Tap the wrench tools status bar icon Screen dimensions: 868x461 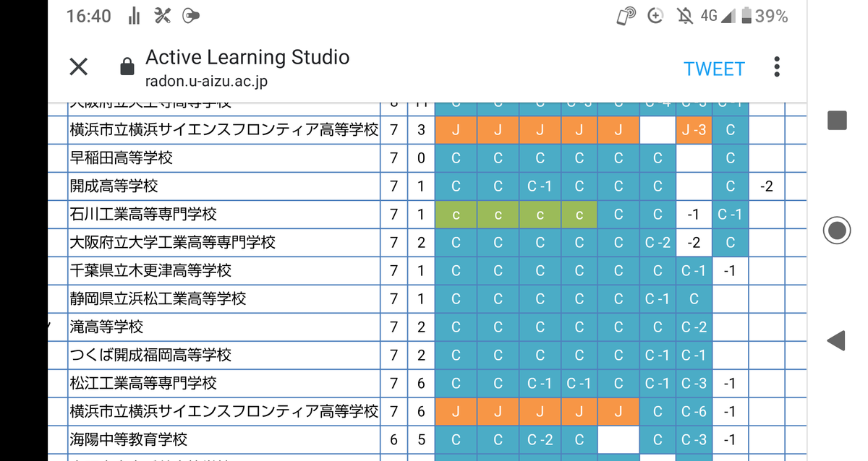click(163, 16)
